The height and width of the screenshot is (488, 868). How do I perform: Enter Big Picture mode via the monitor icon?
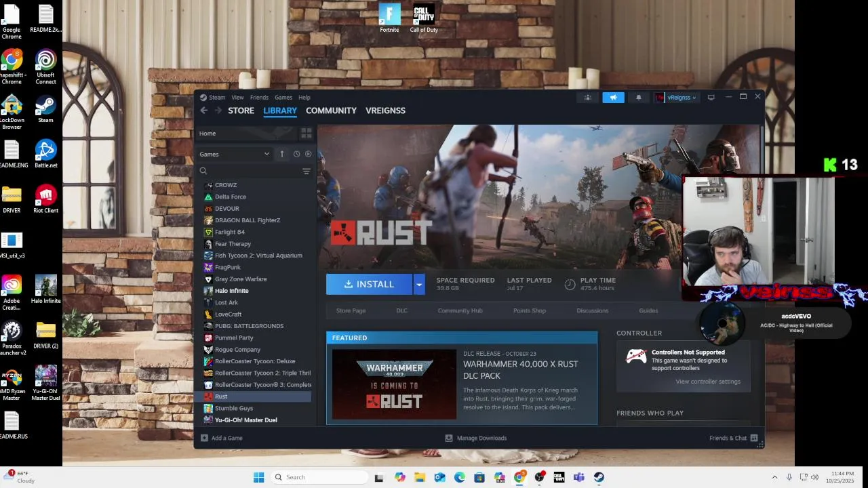click(x=711, y=98)
